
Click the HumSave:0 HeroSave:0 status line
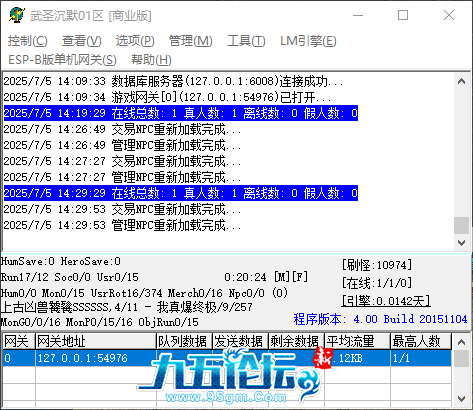click(60, 261)
